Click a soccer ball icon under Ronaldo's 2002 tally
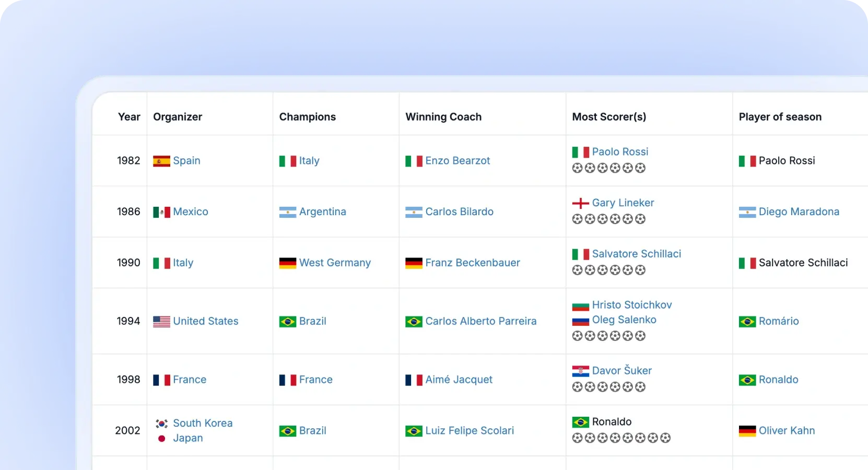868x470 pixels. pos(578,439)
